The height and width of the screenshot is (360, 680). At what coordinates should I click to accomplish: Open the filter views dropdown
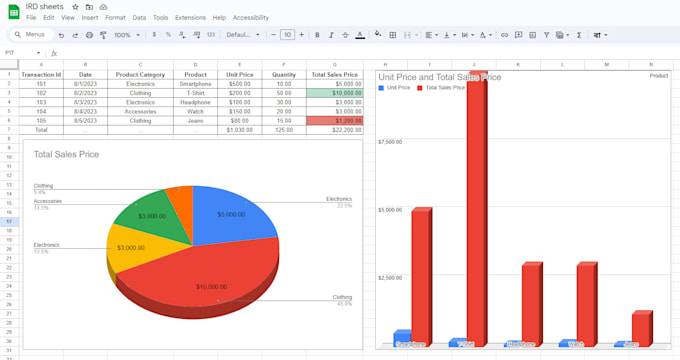coord(562,35)
